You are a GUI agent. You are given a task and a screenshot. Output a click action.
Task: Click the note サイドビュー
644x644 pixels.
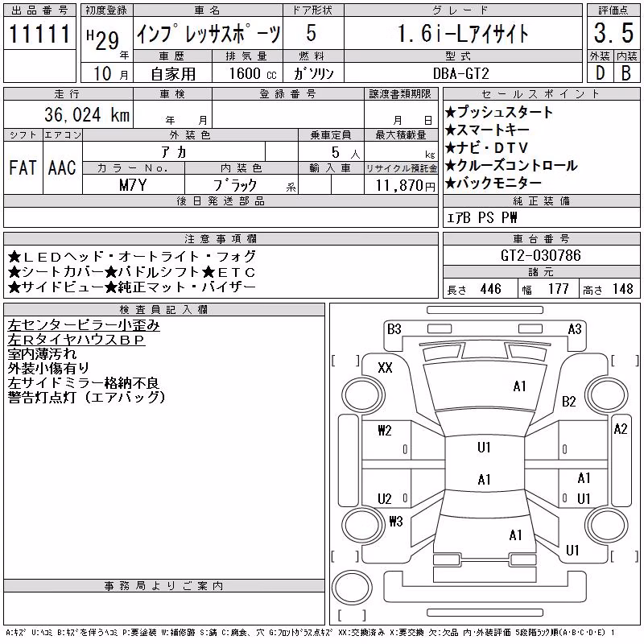tap(56, 287)
